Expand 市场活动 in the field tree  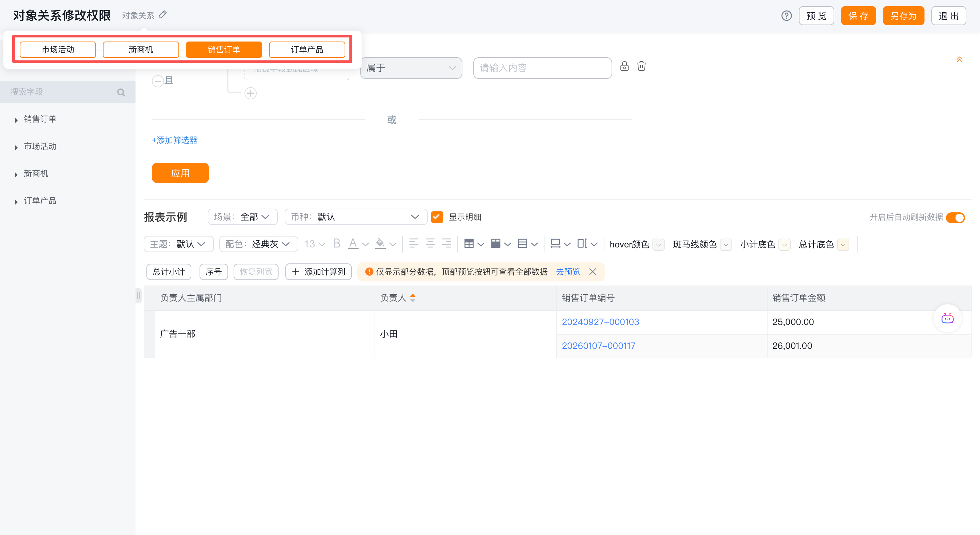16,148
